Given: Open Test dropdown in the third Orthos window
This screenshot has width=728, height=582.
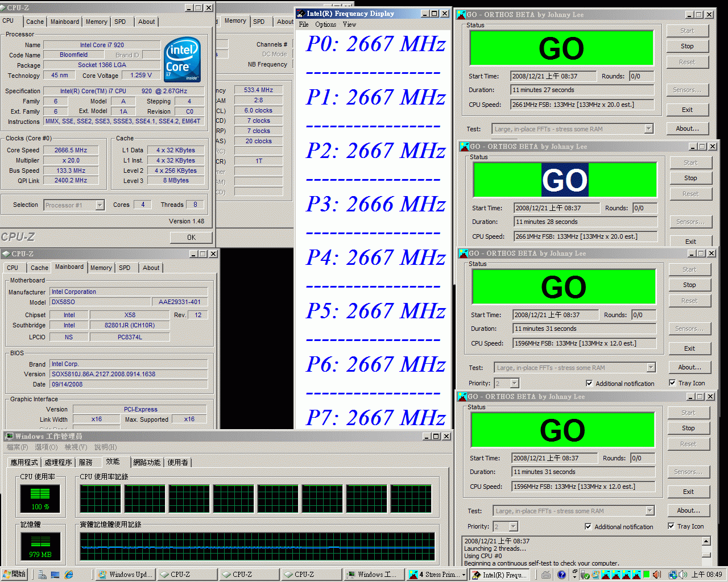Looking at the screenshot, I should coord(651,368).
